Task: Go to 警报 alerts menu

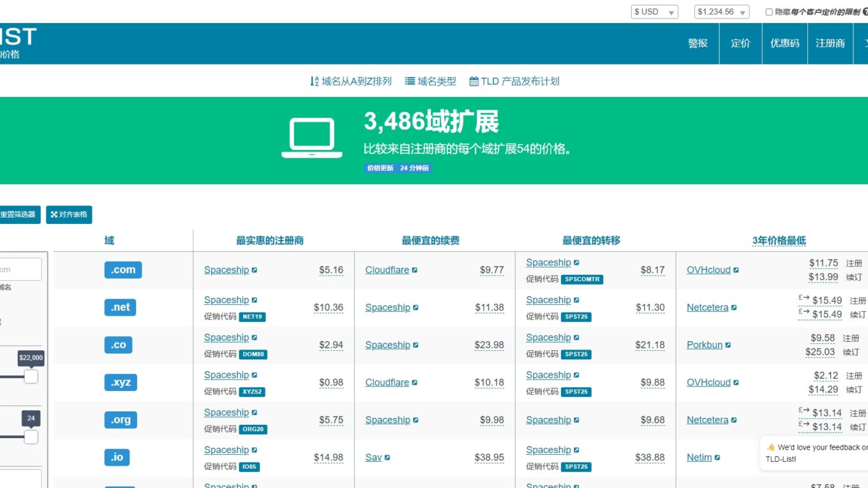Action: pos(698,43)
